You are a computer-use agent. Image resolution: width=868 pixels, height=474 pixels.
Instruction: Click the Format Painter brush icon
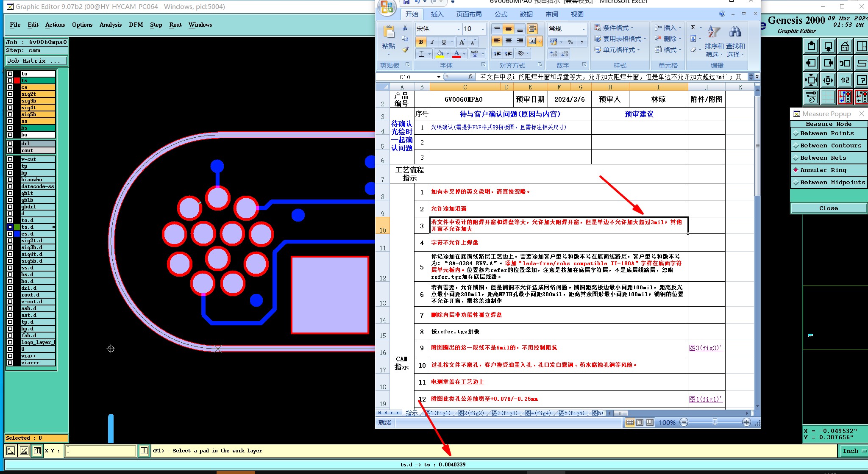(405, 50)
